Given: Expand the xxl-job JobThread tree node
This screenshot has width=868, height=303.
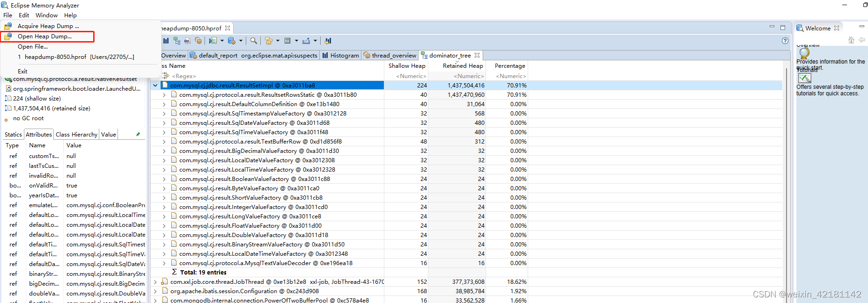Looking at the screenshot, I should pos(155,282).
